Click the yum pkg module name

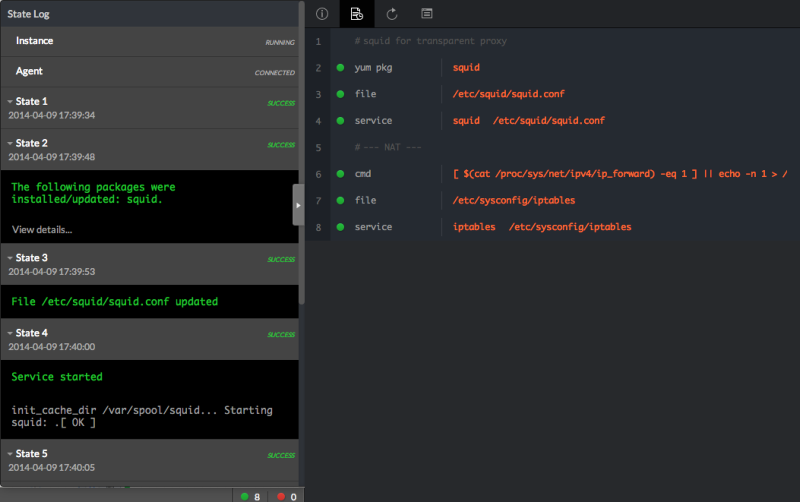[x=373, y=67]
